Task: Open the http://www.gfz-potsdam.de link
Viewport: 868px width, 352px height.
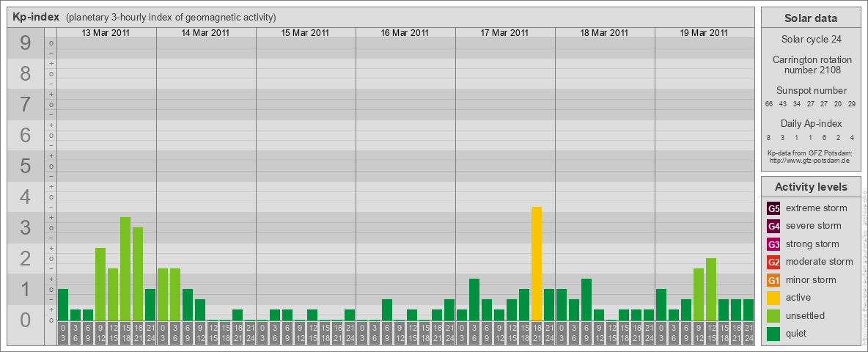Action: click(x=811, y=161)
